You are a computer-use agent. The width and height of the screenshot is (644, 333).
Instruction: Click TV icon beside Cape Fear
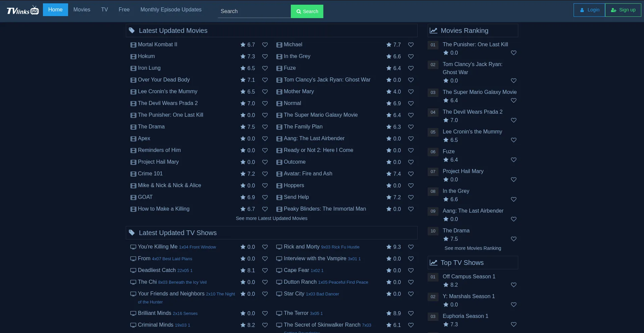[279, 271]
